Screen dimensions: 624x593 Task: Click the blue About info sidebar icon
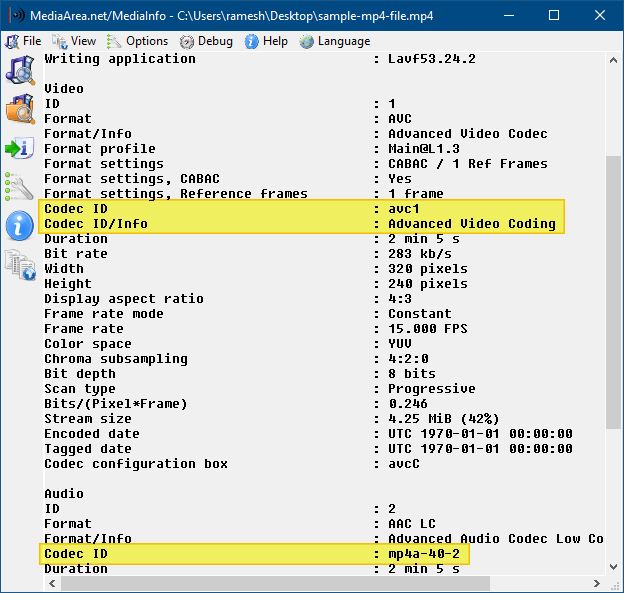tap(19, 226)
